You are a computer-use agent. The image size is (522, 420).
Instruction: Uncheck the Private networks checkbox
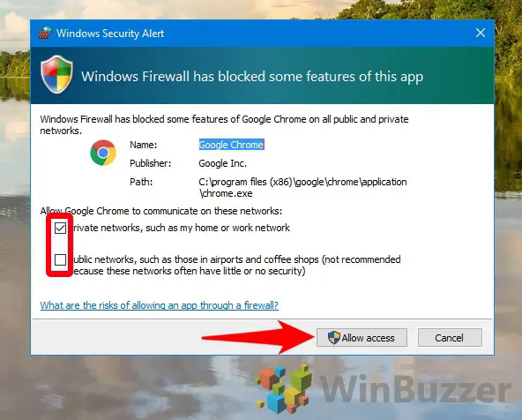point(60,229)
